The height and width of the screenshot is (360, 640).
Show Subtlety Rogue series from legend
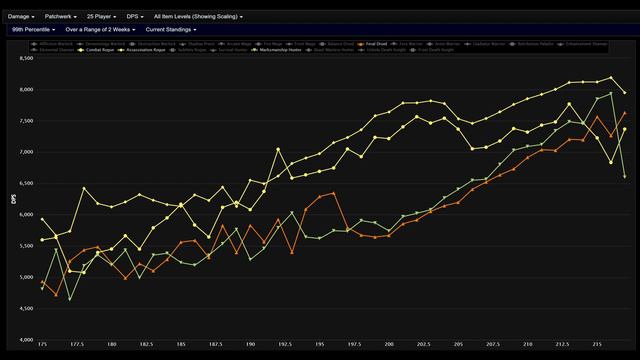point(188,50)
